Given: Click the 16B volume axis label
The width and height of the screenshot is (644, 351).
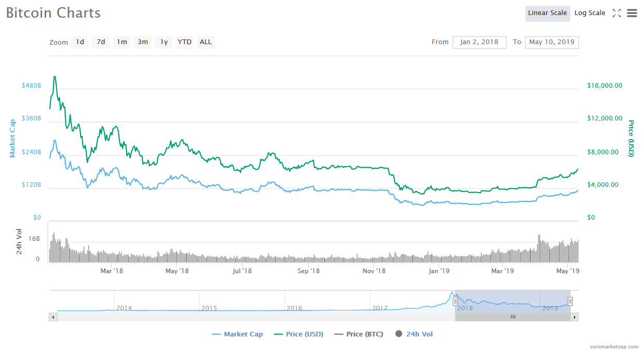Looking at the screenshot, I should [34, 239].
